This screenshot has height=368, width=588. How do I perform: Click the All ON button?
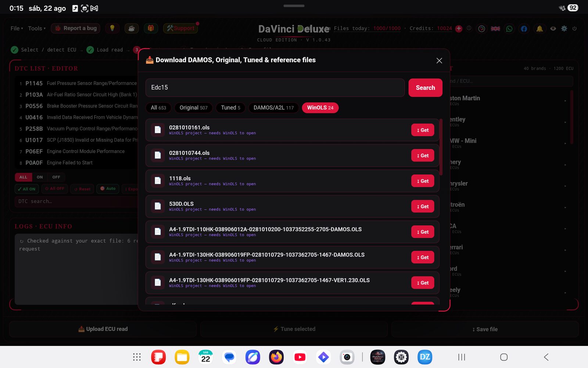coord(26,189)
